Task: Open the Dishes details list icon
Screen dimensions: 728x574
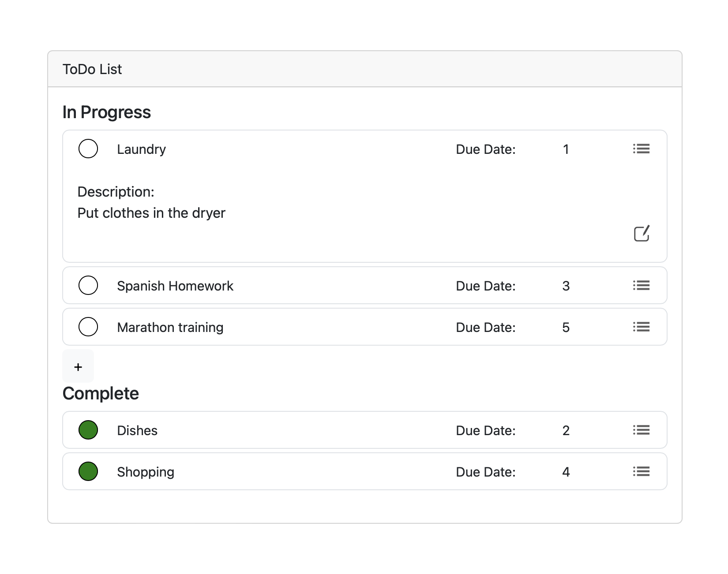Action: pos(641,430)
